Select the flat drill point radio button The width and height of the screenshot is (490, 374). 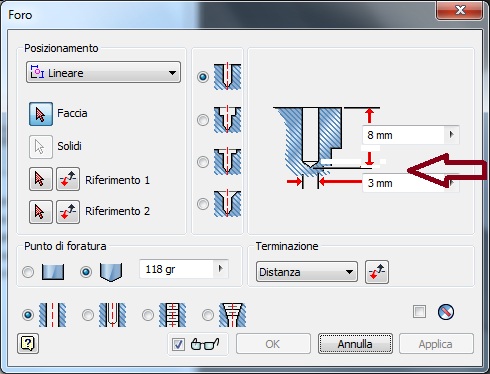[x=28, y=272]
